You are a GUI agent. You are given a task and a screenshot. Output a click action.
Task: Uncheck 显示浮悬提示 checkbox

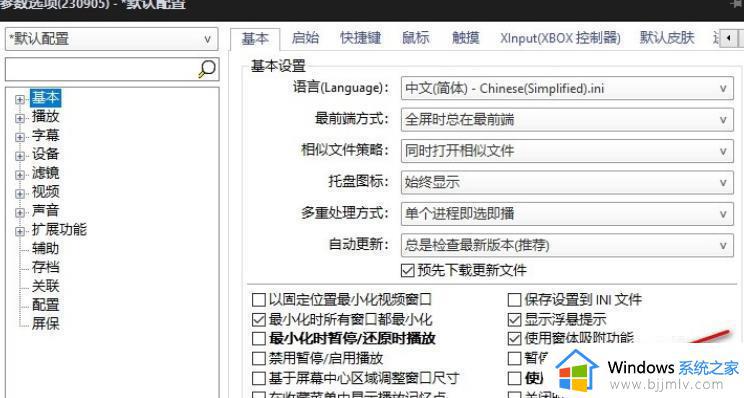(x=514, y=320)
